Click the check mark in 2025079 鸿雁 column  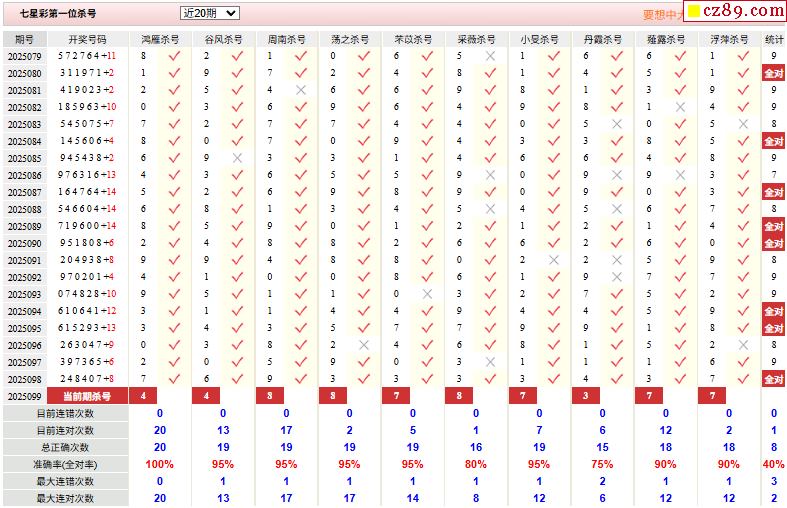tap(174, 56)
